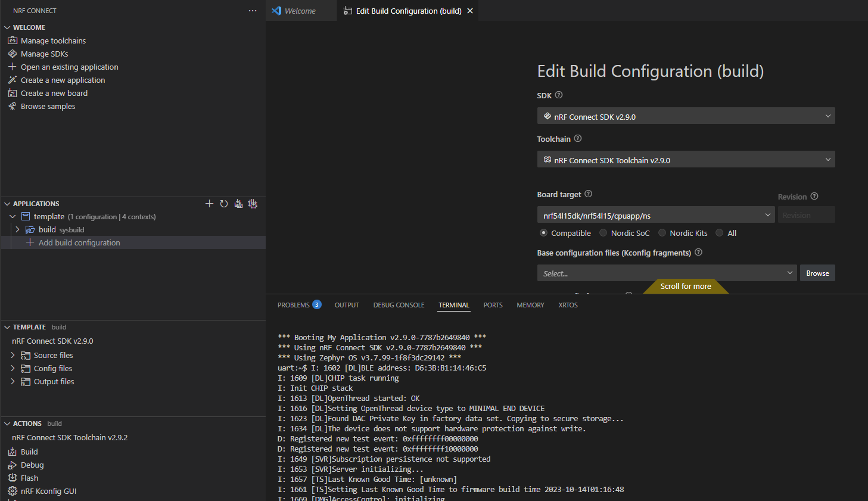This screenshot has height=501, width=868.
Task: Open the Board target dropdown
Action: click(x=656, y=215)
